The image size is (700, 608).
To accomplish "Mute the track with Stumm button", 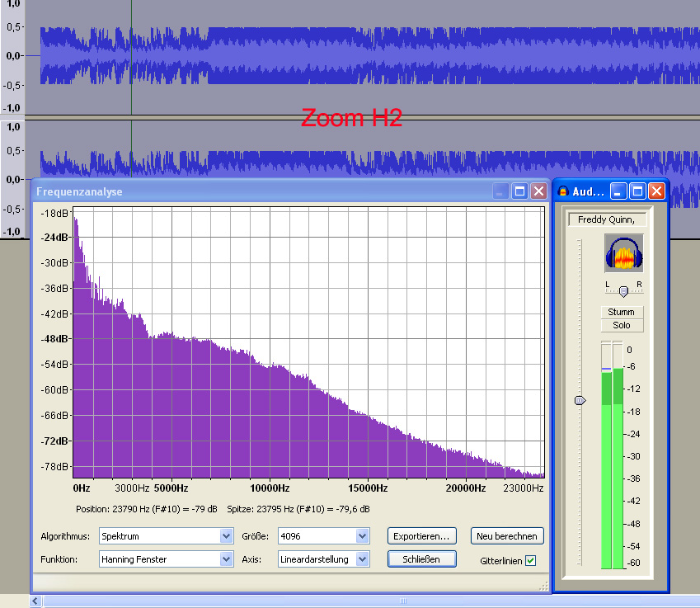I will click(621, 312).
